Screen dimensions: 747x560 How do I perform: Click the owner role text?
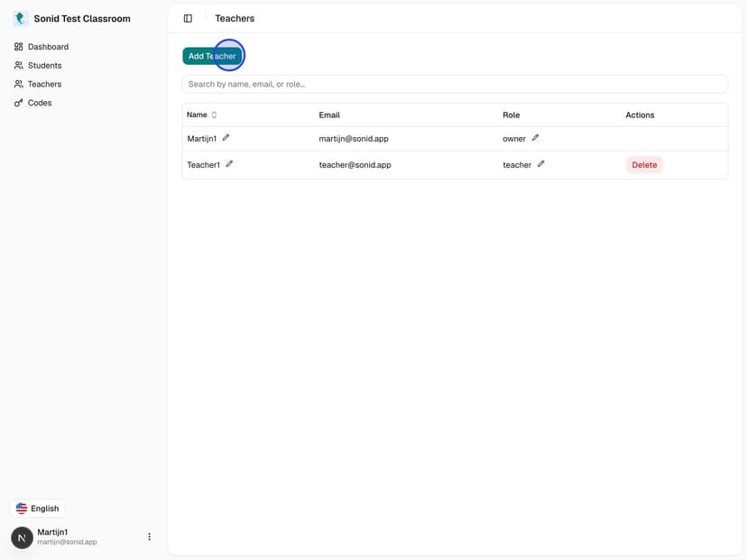(x=514, y=139)
